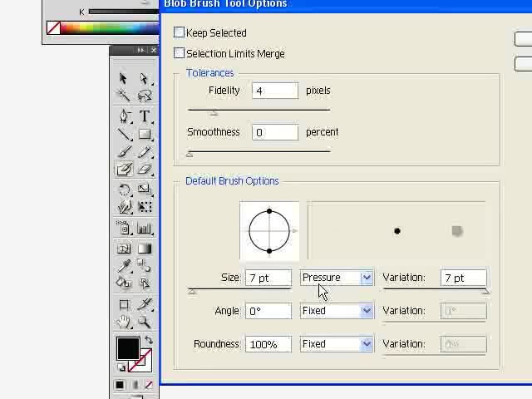Screen dimensions: 532x399
Task: Pick the Type tool
Action: (145, 116)
